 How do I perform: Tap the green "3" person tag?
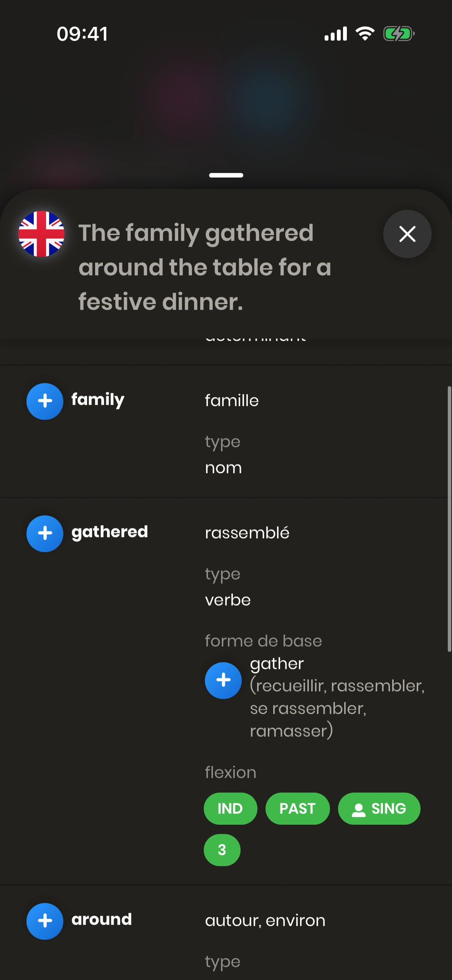click(x=222, y=850)
